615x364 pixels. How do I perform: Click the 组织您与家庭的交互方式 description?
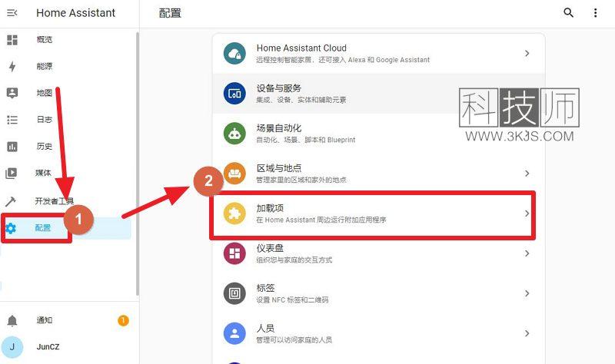click(294, 260)
